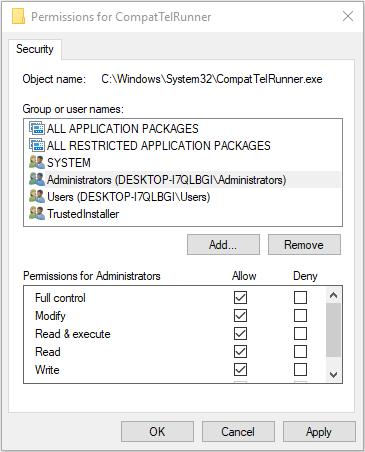Screen dimensions: 365x452
Task: Uncheck Allow for Modify
Action: [240, 315]
